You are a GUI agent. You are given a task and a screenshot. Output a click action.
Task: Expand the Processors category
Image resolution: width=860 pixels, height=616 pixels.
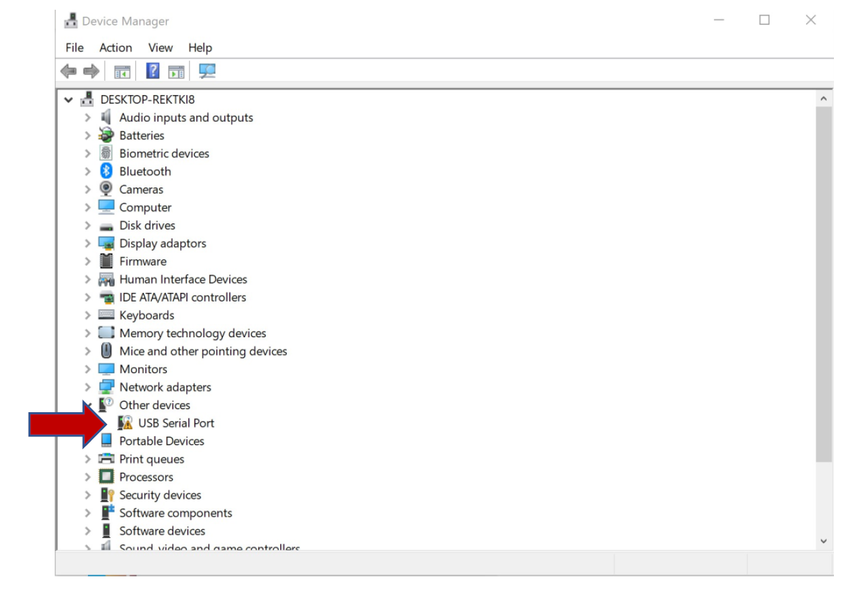coord(87,477)
